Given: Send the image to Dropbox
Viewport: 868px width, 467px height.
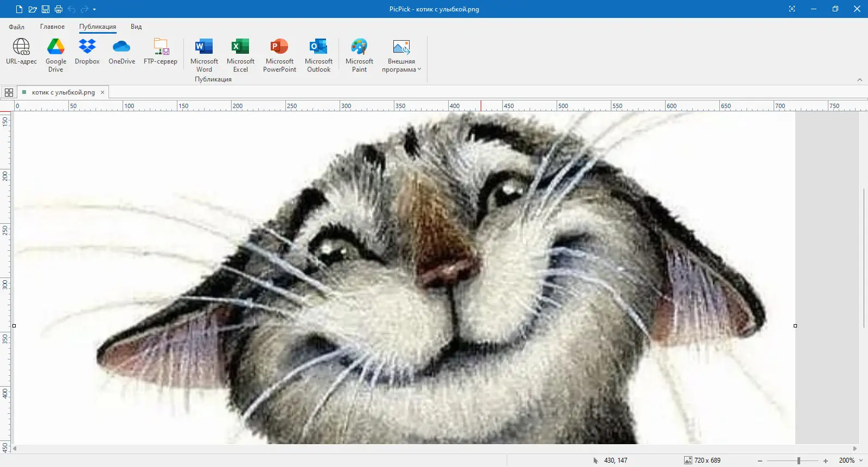Looking at the screenshot, I should pyautogui.click(x=87, y=52).
